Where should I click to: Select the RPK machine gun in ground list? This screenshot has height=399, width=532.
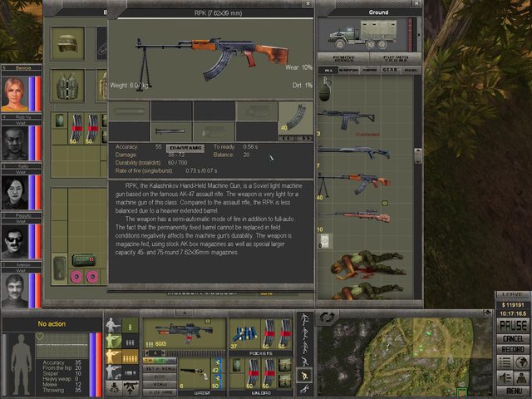(353, 185)
